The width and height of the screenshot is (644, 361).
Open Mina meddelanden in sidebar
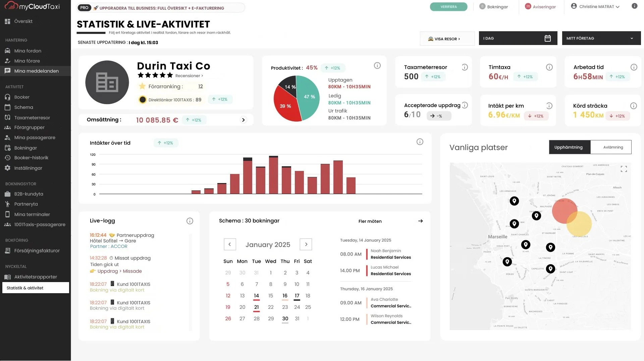point(35,71)
